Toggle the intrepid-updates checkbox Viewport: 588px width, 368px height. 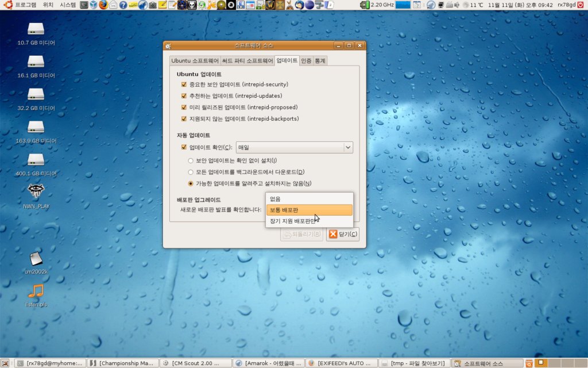(184, 96)
